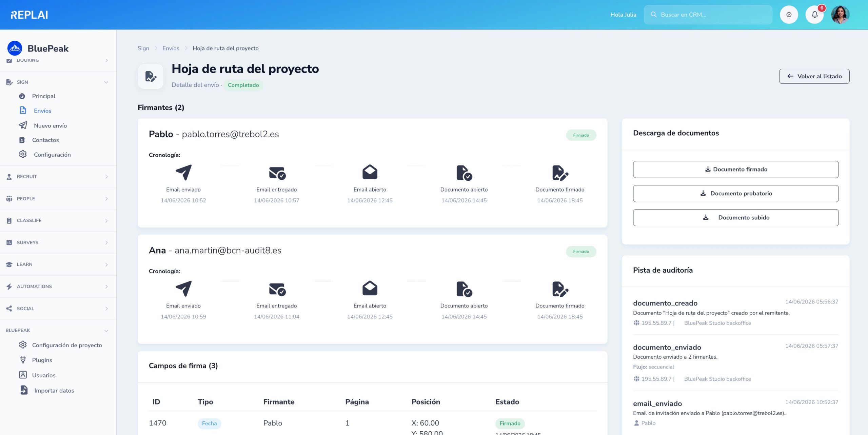Click the Configuración gear icon under Sign

(x=23, y=154)
